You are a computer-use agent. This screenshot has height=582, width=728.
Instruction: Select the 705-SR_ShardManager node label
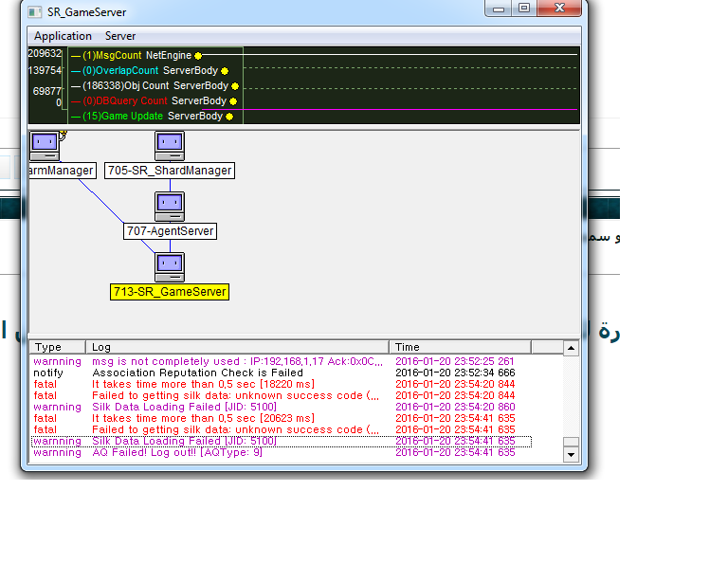coord(170,171)
